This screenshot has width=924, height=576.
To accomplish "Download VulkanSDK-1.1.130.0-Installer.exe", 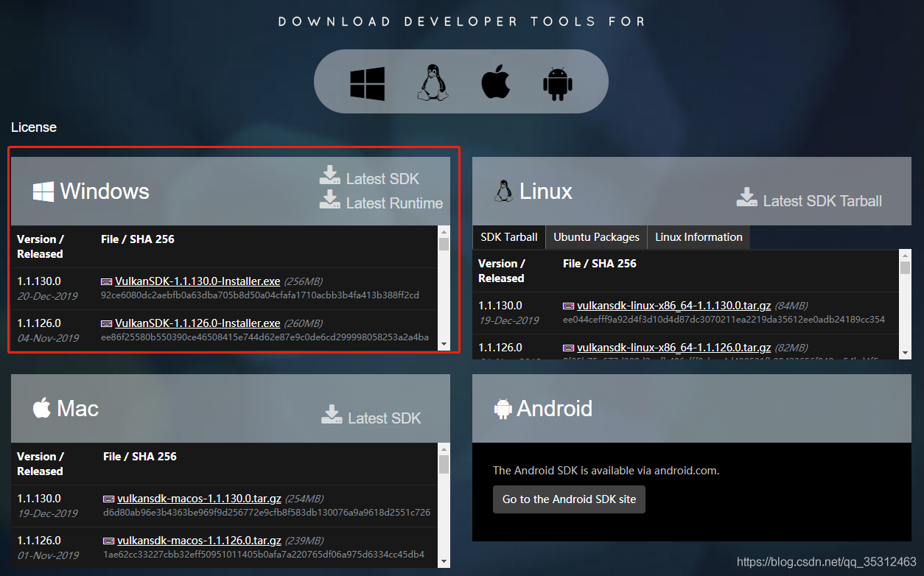I will (x=197, y=281).
